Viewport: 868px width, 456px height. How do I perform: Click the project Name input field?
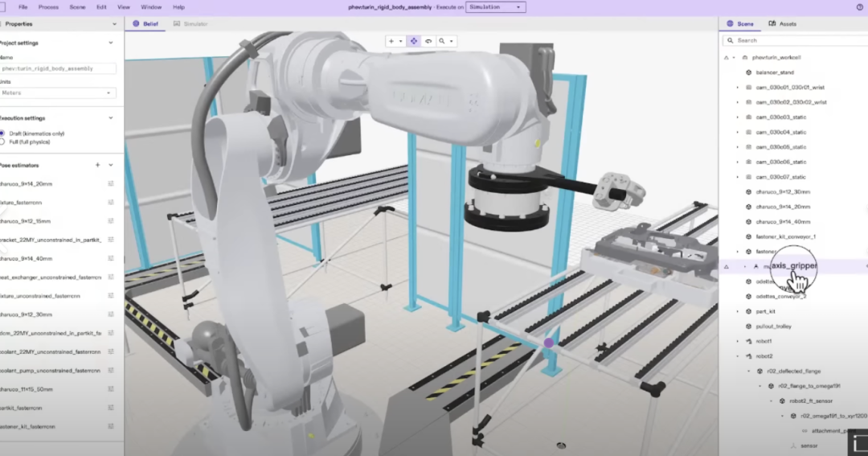pos(58,68)
